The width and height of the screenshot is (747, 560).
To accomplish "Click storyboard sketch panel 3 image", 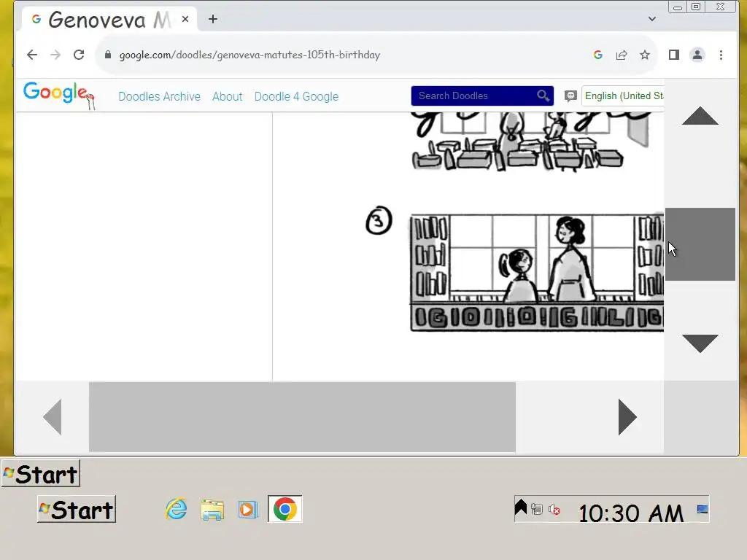I will point(537,273).
